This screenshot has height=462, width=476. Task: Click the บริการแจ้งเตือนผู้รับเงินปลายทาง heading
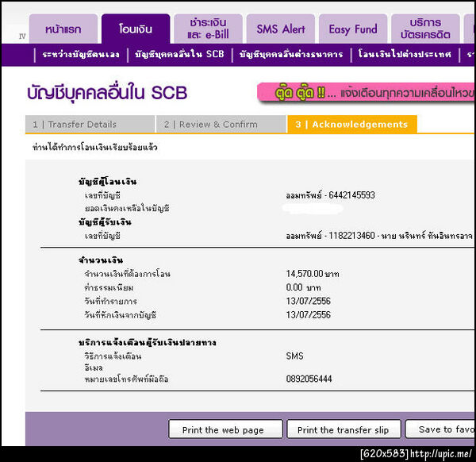pos(148,343)
